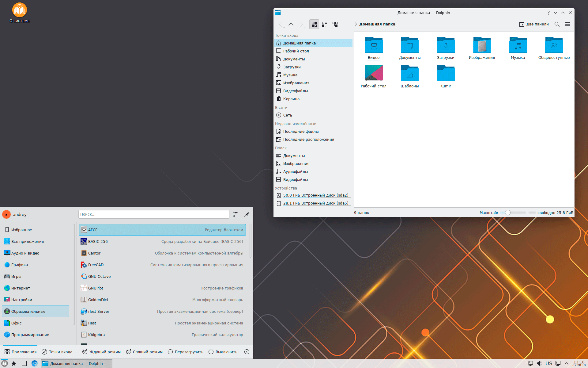
Task: Open the 50,0 ГиБ sda2 disk
Action: coord(315,195)
